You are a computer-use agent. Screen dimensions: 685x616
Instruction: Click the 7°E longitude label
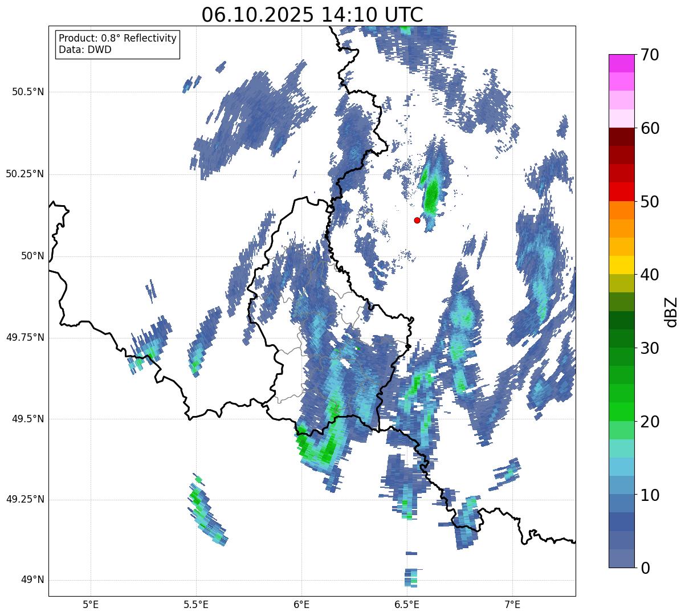pos(512,605)
